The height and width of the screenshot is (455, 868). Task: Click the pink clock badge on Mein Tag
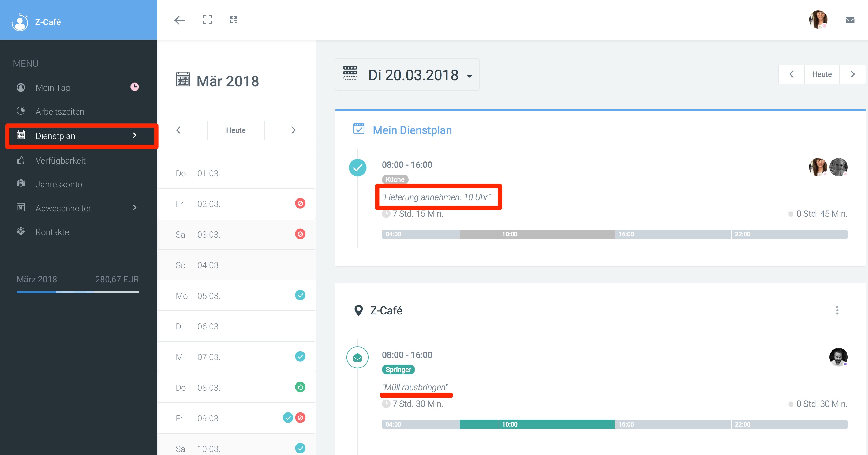tap(134, 87)
